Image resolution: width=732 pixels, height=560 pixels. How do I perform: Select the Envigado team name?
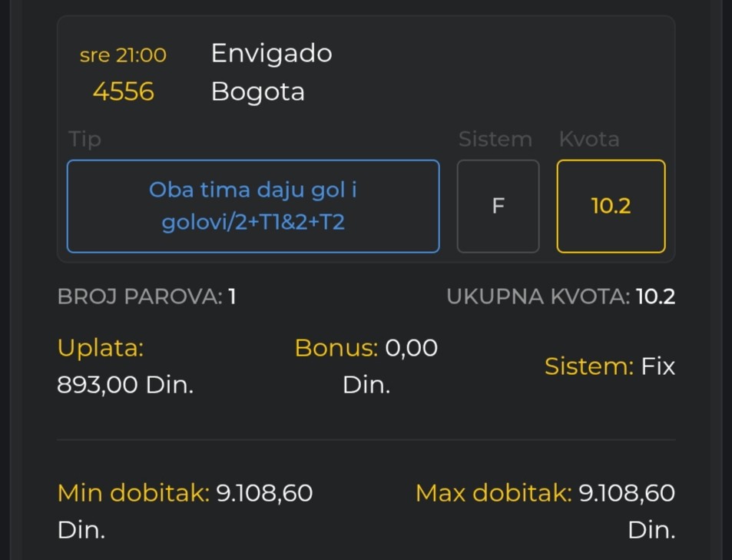click(x=271, y=53)
